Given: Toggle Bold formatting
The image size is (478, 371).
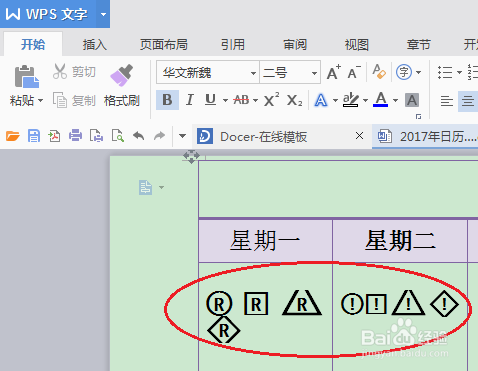Looking at the screenshot, I should point(167,100).
